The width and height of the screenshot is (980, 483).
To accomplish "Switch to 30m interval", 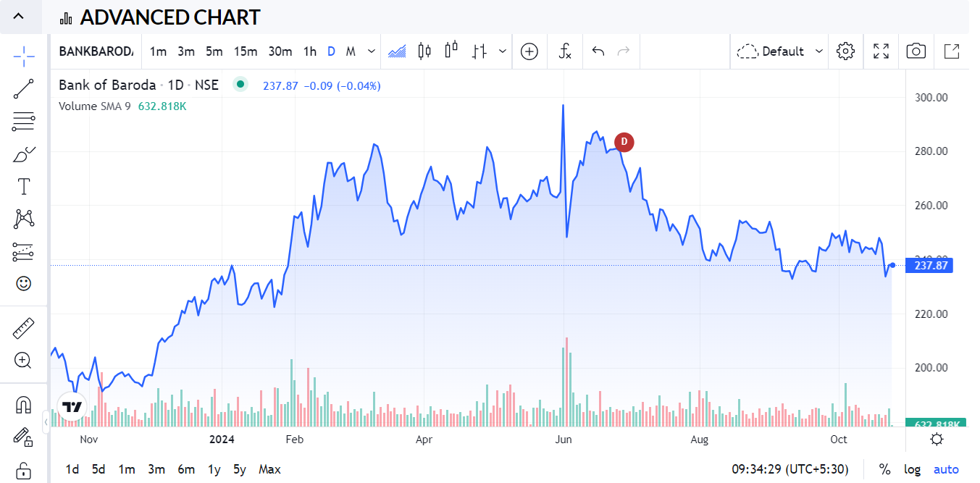I will (280, 51).
